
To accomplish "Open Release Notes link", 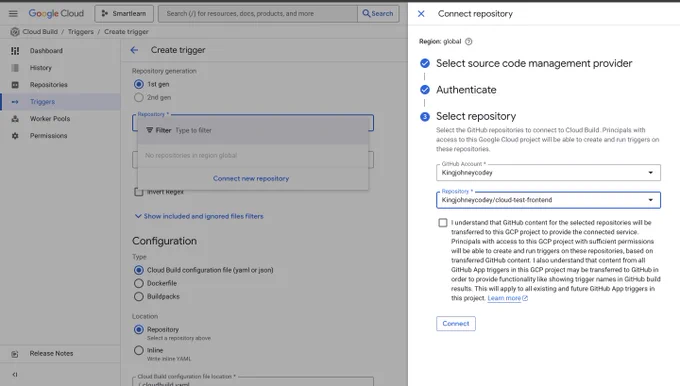I will click(51, 353).
